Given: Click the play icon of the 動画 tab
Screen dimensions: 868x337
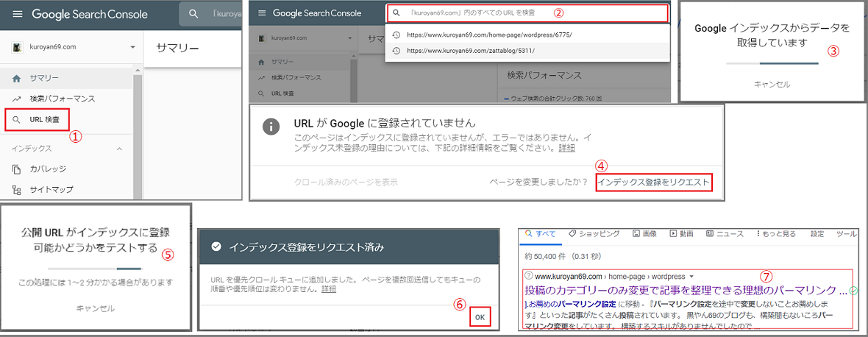Looking at the screenshot, I should [x=674, y=233].
